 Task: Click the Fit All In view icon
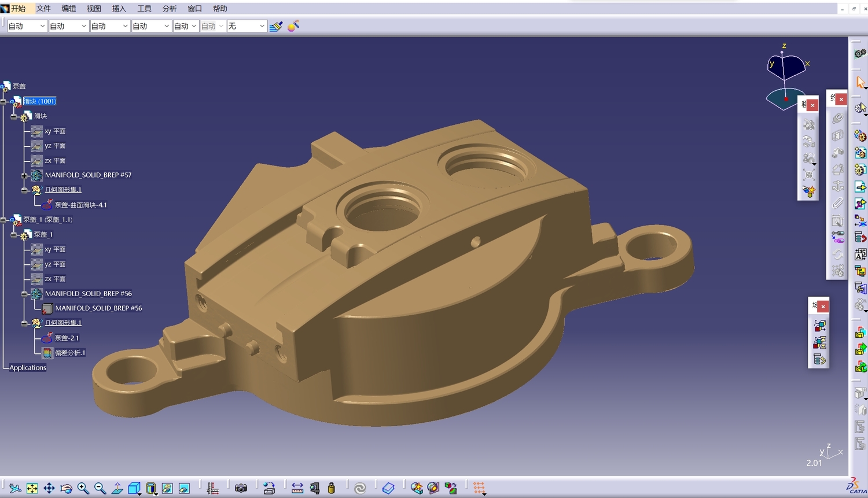pyautogui.click(x=32, y=488)
